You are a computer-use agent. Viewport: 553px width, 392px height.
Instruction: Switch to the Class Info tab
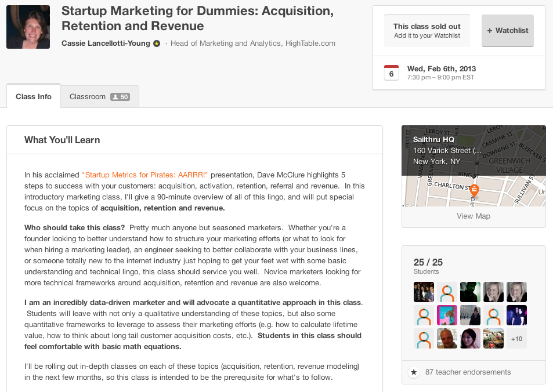point(34,97)
